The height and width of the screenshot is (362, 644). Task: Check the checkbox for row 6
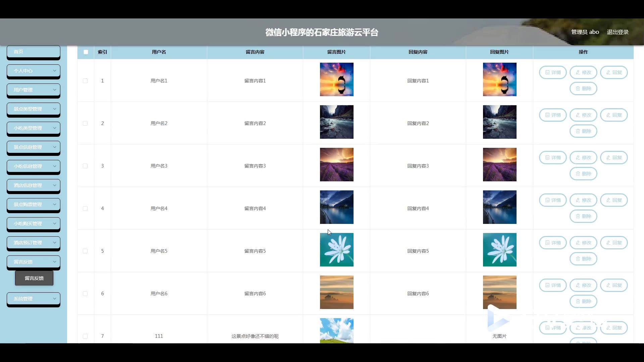(85, 294)
